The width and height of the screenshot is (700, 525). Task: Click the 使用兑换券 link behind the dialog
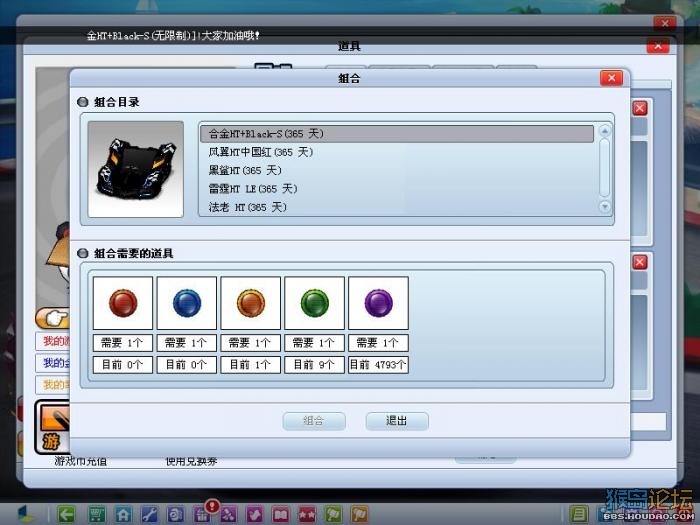(x=191, y=461)
